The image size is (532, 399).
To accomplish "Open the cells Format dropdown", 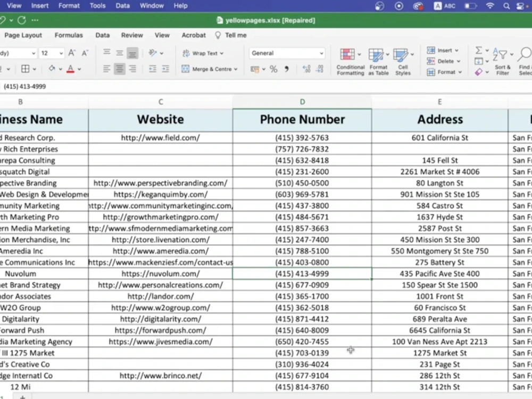I will click(444, 72).
